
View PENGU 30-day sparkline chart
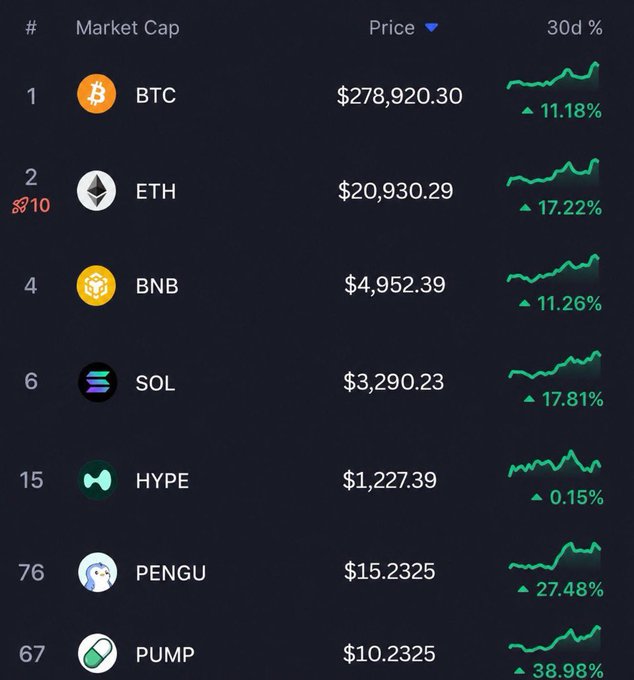(555, 556)
